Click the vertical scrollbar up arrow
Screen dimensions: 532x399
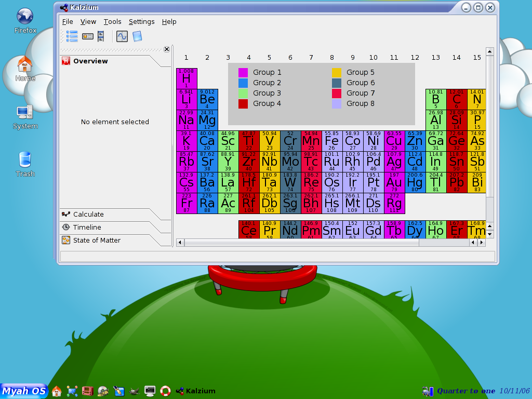pos(489,51)
